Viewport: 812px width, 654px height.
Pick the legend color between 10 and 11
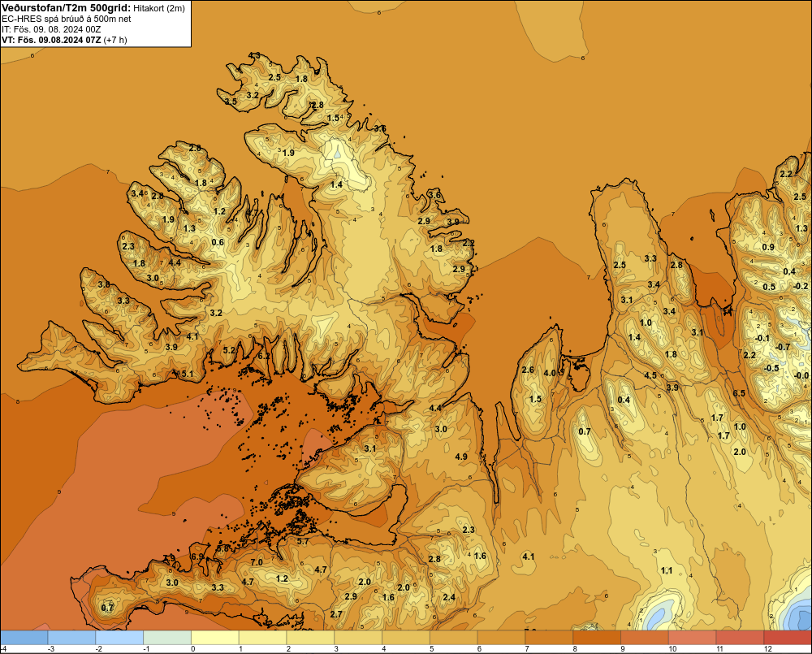[x=693, y=638]
